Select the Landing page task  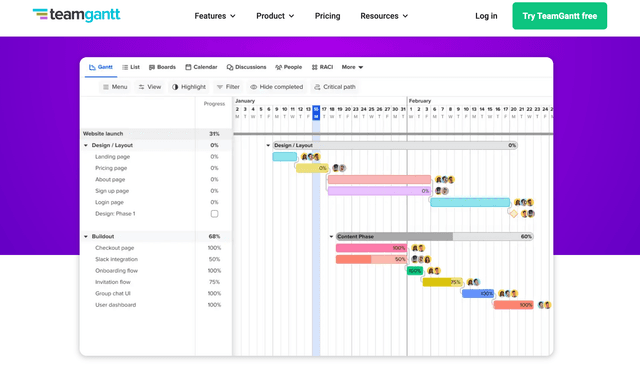[112, 157]
